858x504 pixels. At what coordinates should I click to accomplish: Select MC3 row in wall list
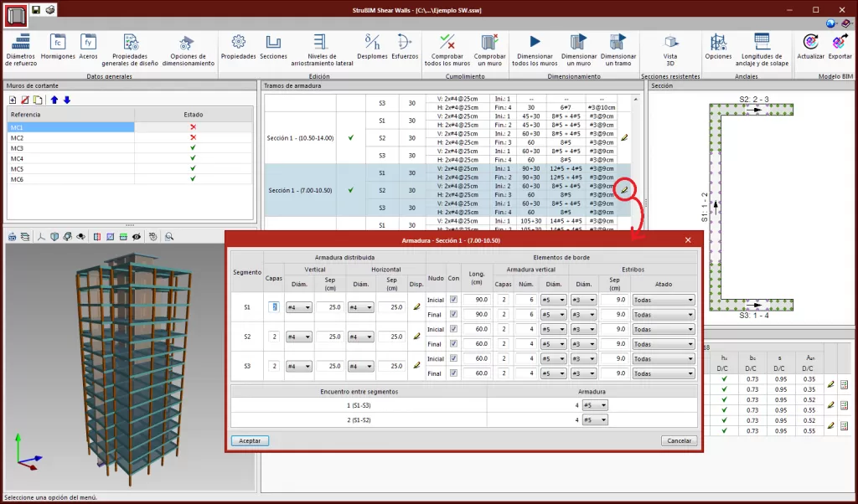click(x=71, y=147)
